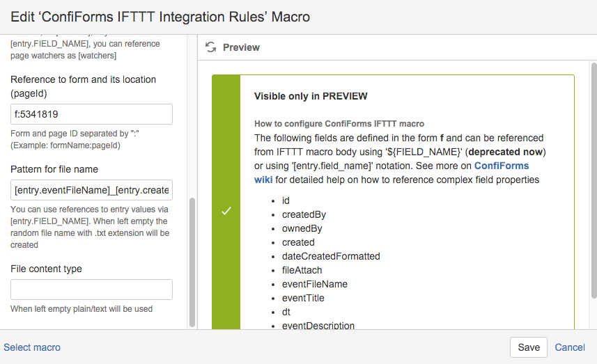
Task: Click the preview pane scrollbar
Action: click(593, 181)
